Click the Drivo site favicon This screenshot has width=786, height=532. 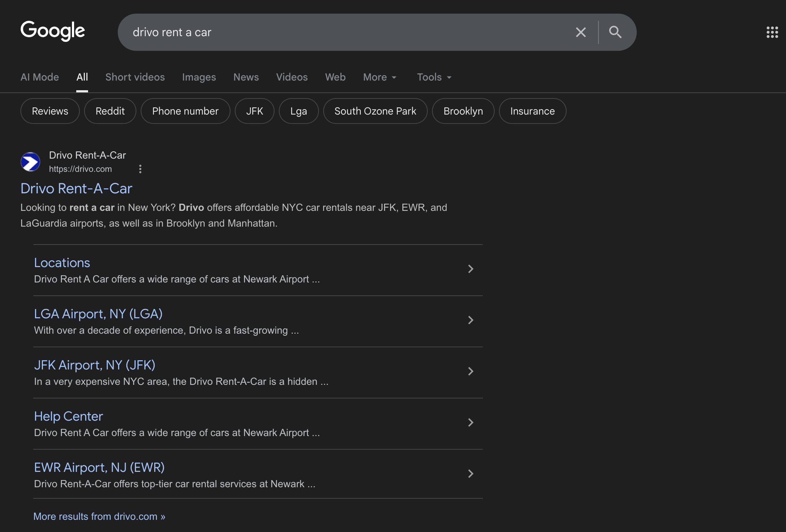30,162
